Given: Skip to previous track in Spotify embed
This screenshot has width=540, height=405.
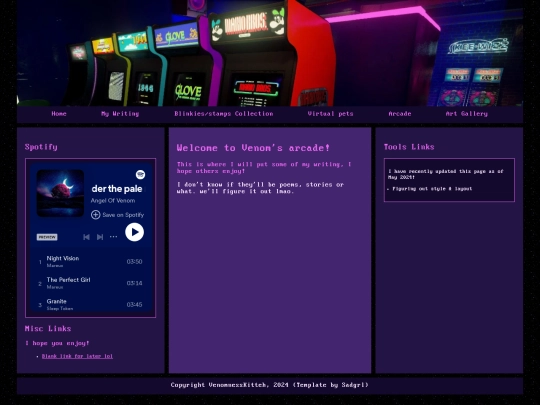Looking at the screenshot, I should click(x=86, y=237).
